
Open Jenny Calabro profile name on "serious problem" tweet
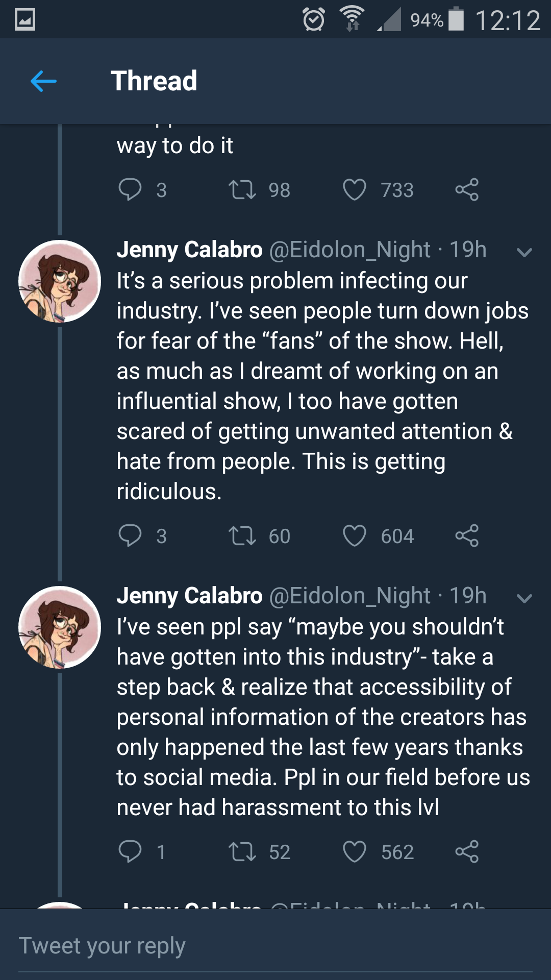[189, 250]
